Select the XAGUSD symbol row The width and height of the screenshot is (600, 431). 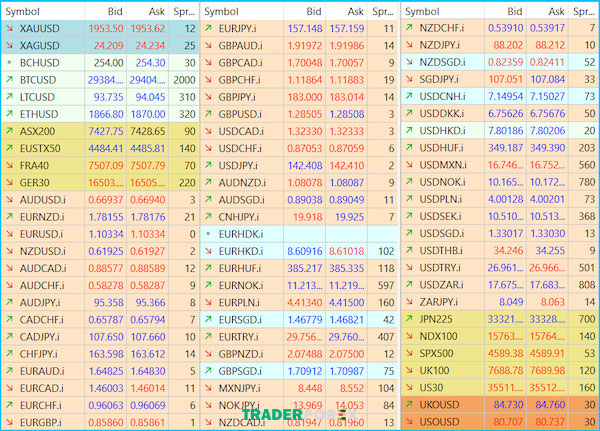tap(100, 46)
